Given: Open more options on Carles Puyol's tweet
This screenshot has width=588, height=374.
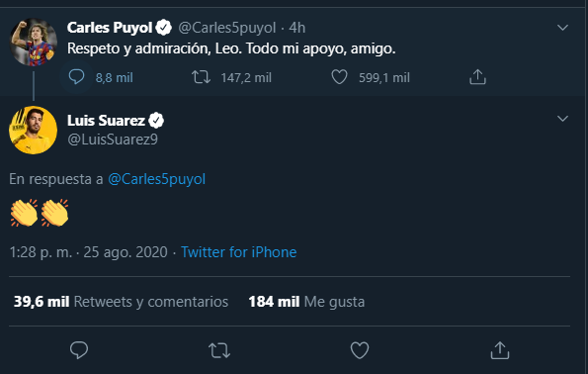Looking at the screenshot, I should [562, 28].
